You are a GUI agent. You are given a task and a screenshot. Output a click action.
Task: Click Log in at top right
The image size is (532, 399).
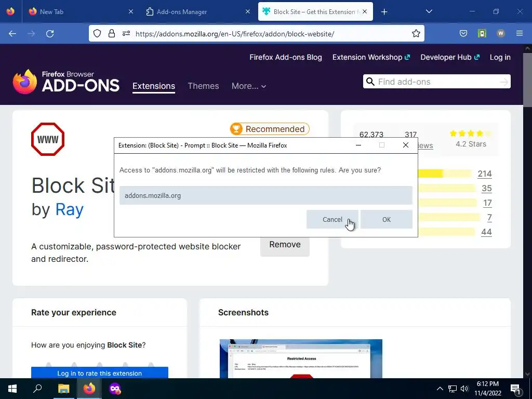tap(500, 57)
